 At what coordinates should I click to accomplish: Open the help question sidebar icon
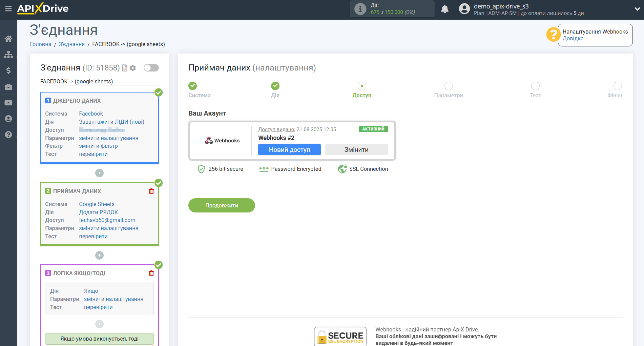coord(8,135)
